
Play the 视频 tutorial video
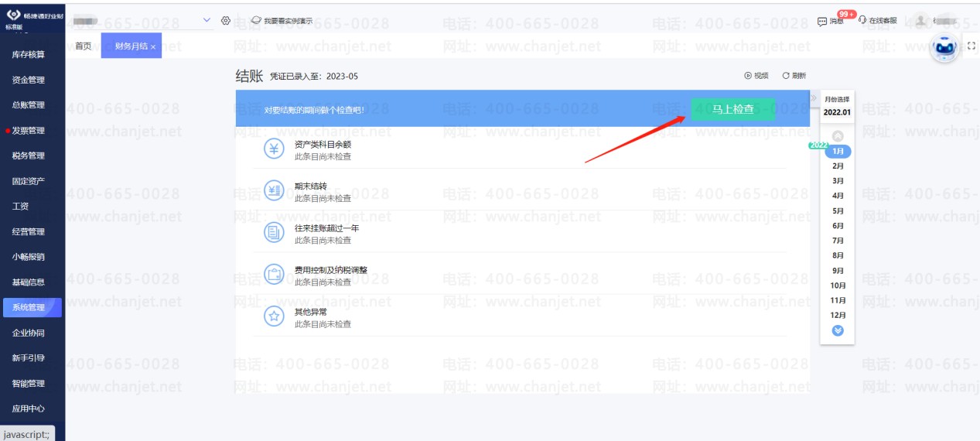tap(756, 76)
